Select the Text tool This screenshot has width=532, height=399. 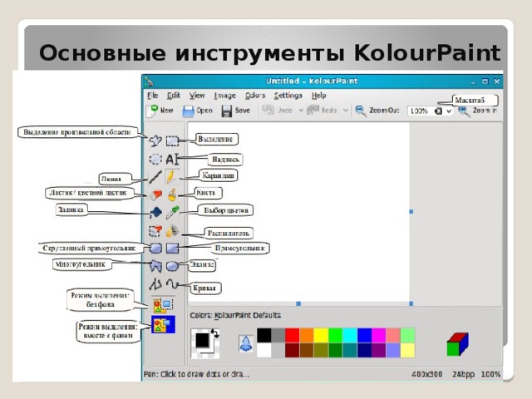[x=172, y=159]
